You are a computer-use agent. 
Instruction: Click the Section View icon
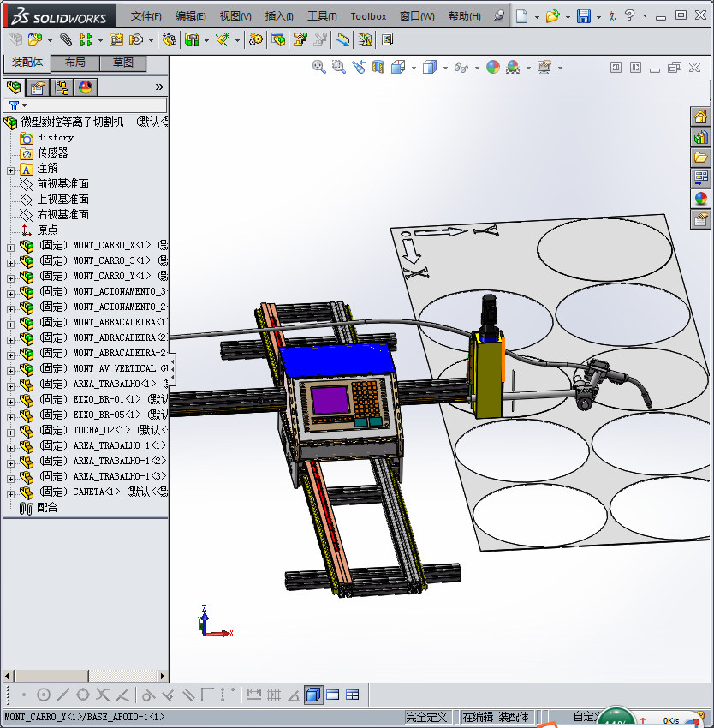click(378, 68)
